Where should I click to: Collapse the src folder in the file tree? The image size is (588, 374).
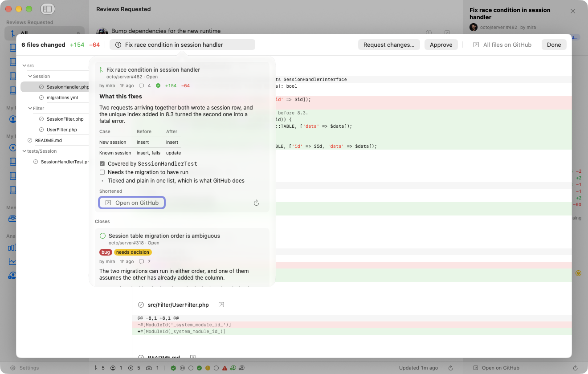[24, 65]
